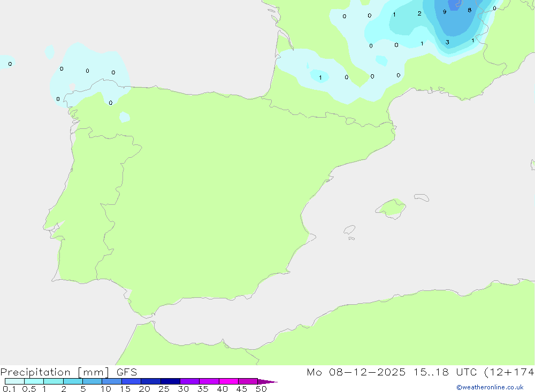Select the '10' legend scale label

click(106, 389)
